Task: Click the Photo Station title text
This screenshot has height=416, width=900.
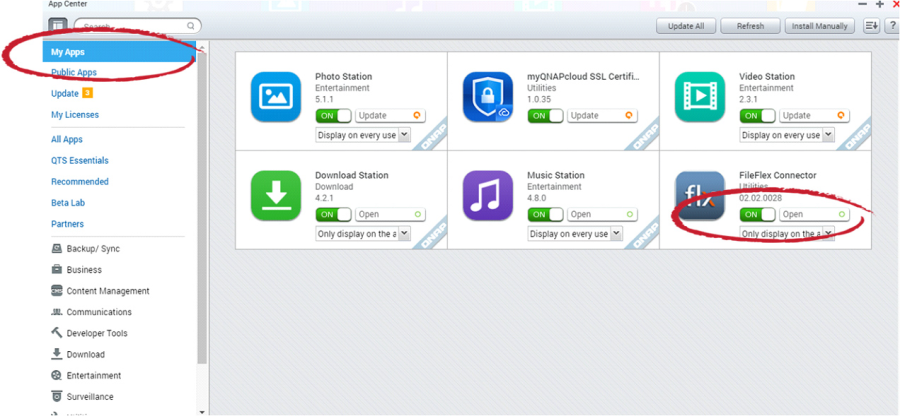Action: click(x=343, y=76)
